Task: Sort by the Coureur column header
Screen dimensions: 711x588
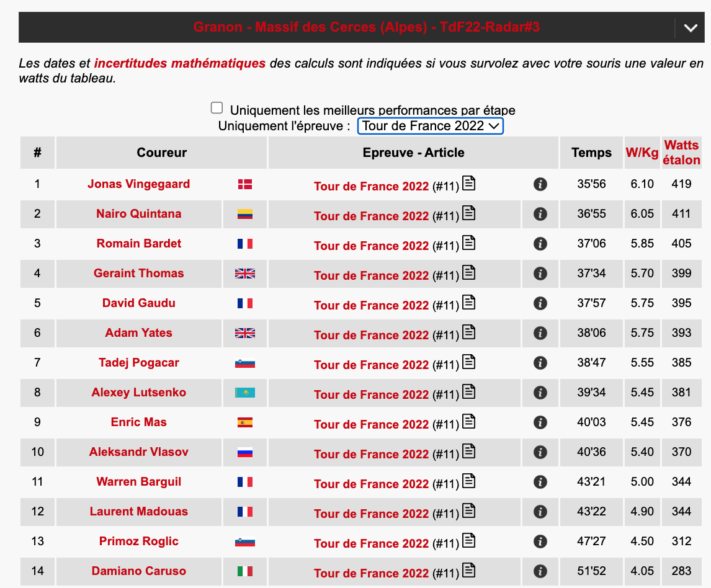Action: tap(161, 153)
